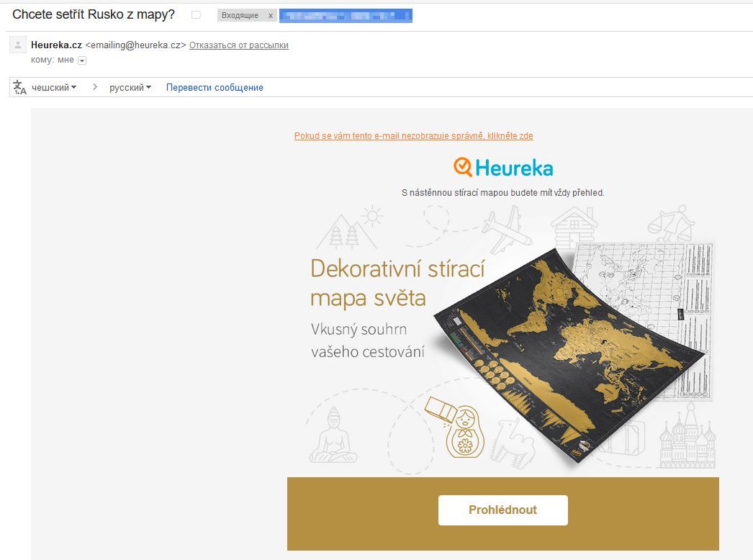Click the Prohlédnout button
This screenshot has width=753, height=560.
[502, 510]
